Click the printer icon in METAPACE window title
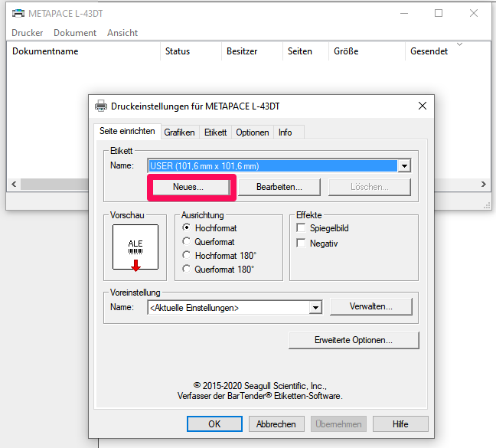The width and height of the screenshot is (496, 448). (18, 14)
